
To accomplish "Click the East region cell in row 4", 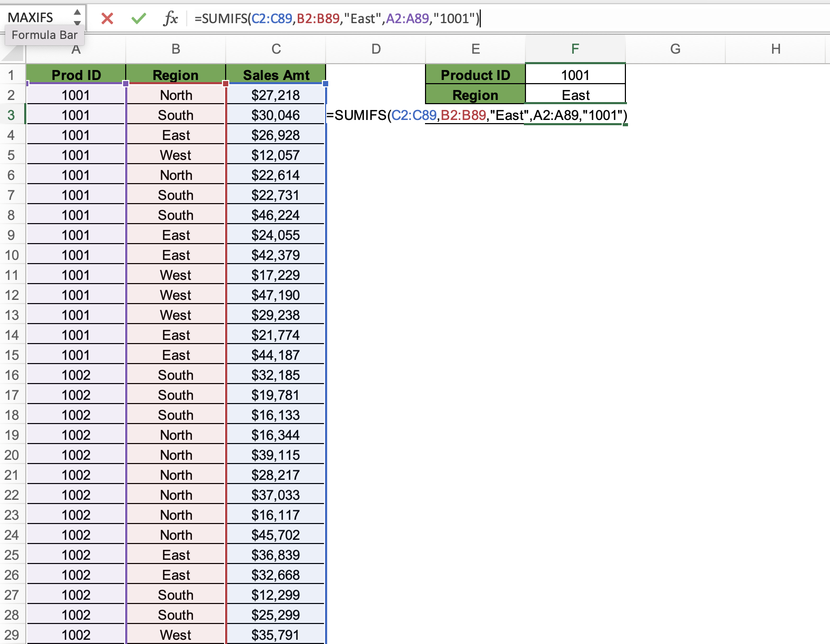I will [176, 135].
